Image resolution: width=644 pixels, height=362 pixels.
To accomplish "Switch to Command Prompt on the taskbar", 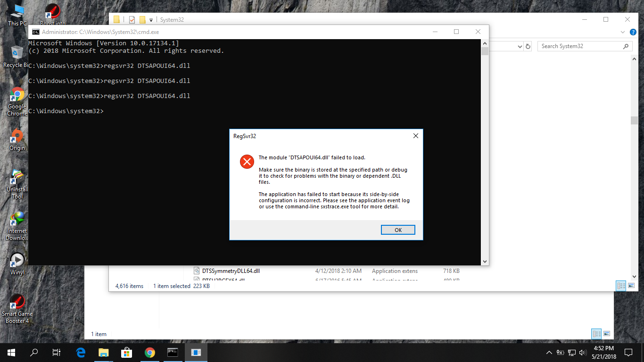I will tap(173, 352).
